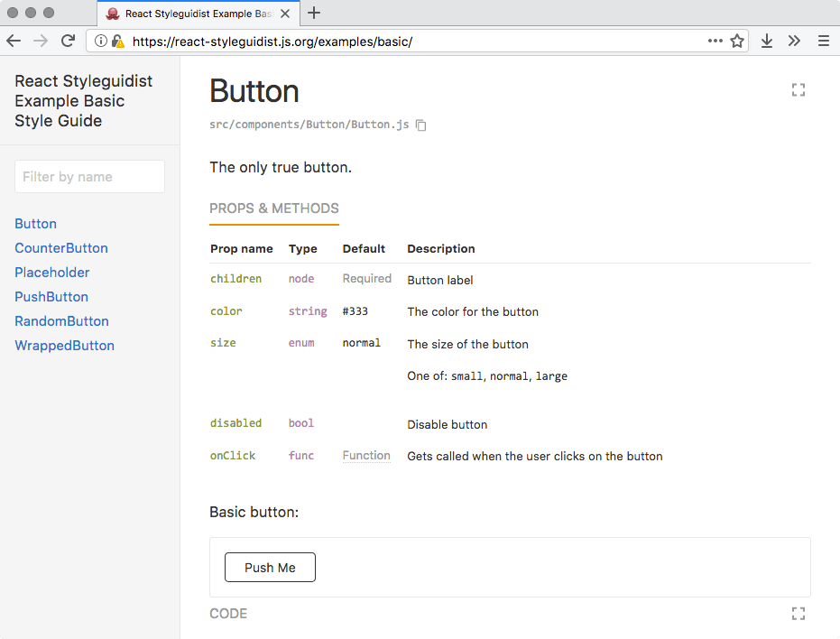Open the page actions three-dot menu

coord(715,41)
